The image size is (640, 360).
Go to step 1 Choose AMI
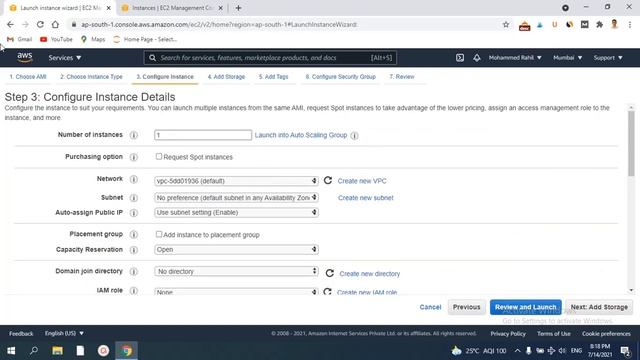28,77
